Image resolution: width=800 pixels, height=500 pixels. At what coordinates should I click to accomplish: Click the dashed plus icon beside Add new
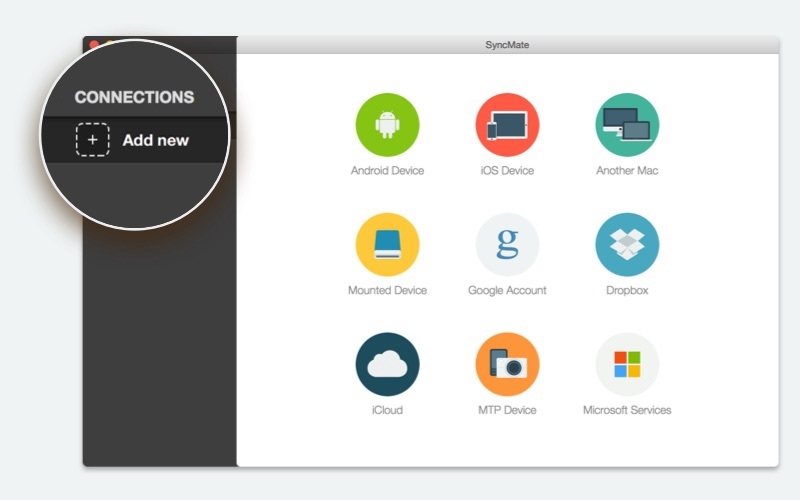tap(92, 140)
